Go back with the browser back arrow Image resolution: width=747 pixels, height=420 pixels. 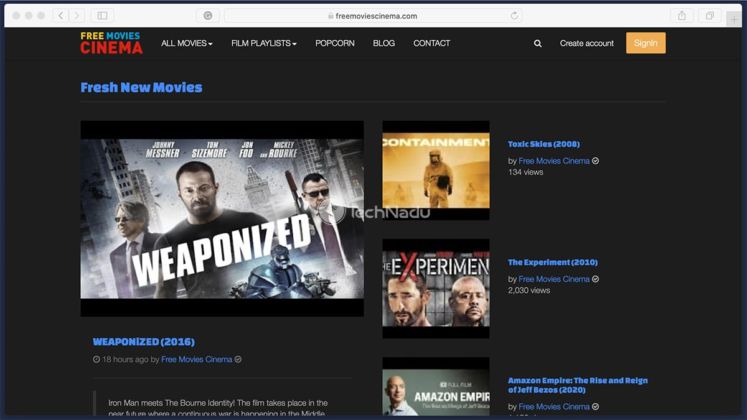[61, 15]
